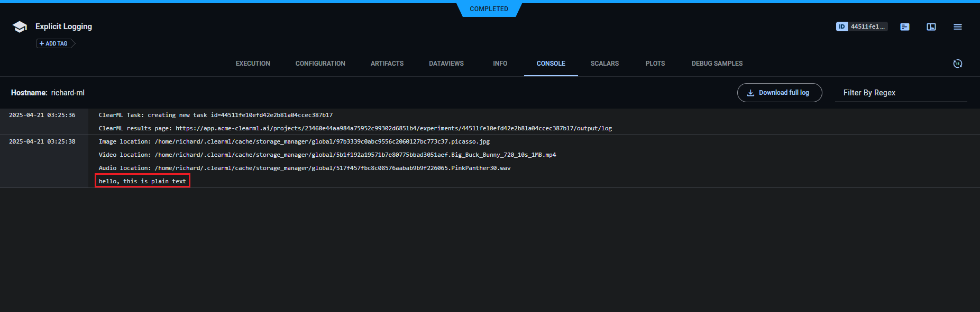Viewport: 980px width, 312px height.
Task: Click the Filter By Regex field
Action: coord(900,93)
